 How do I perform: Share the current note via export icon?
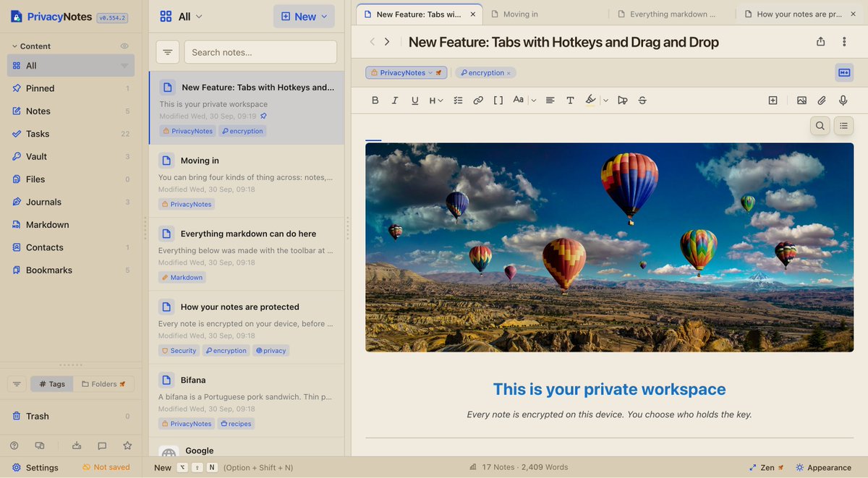coord(821,42)
